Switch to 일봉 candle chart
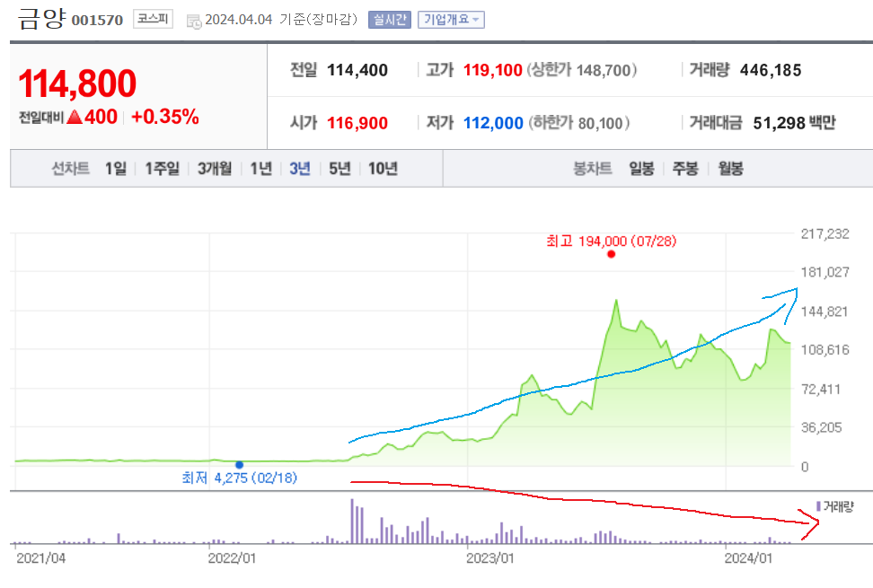873x588 pixels. [x=641, y=169]
